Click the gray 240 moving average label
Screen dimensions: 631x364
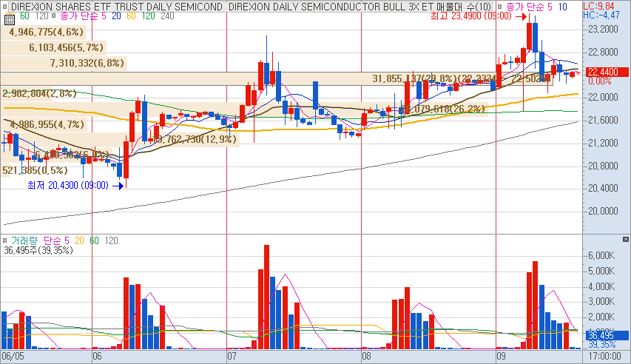[167, 16]
